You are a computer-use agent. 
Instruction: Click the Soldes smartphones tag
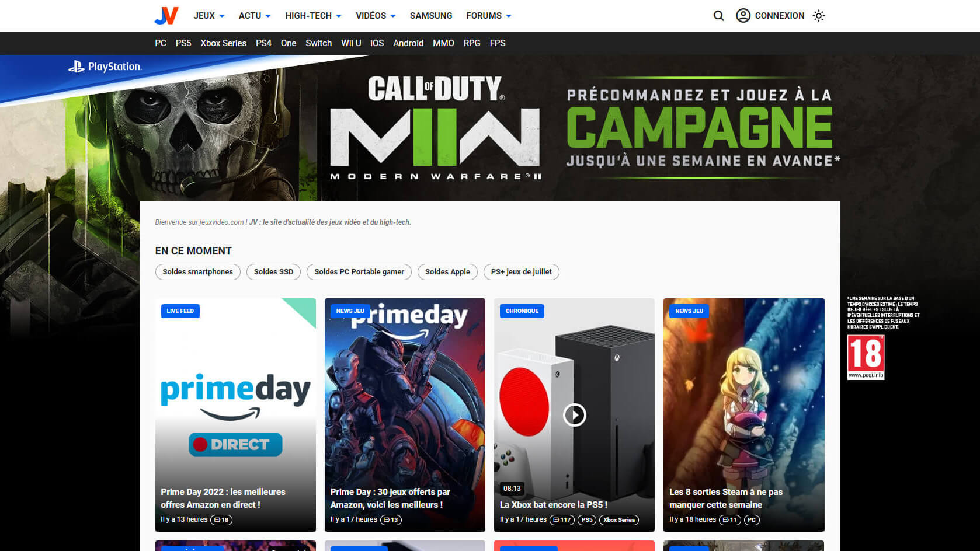click(197, 272)
